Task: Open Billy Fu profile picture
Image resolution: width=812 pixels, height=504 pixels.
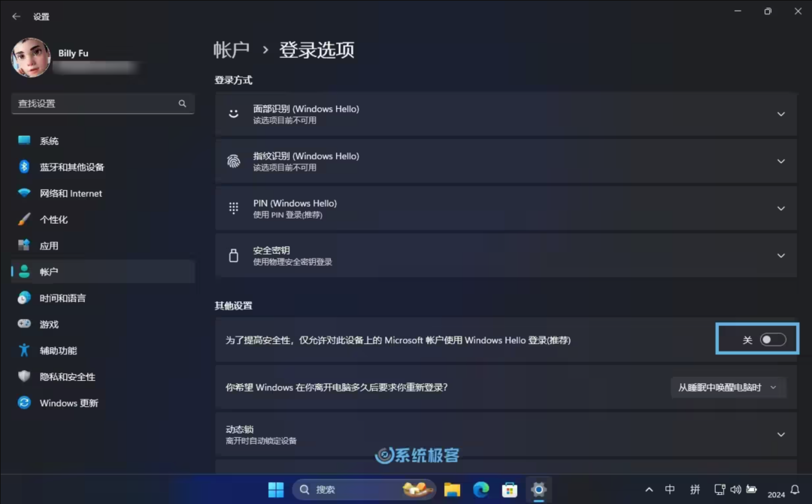Action: click(x=31, y=57)
